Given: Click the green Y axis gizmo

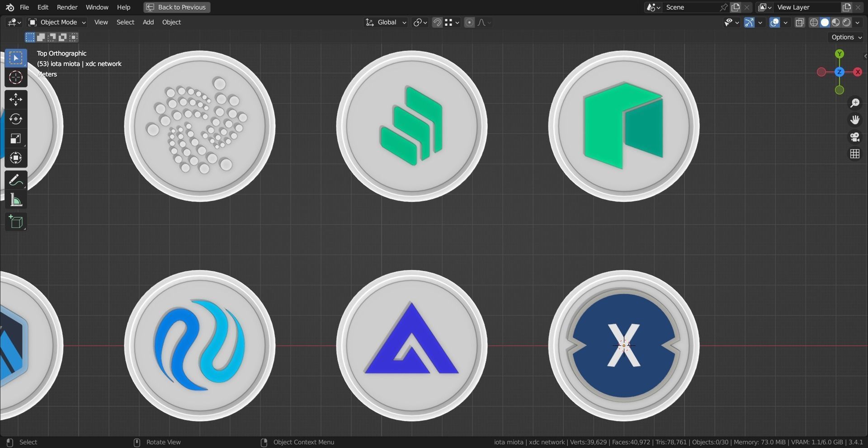Looking at the screenshot, I should pyautogui.click(x=840, y=54).
